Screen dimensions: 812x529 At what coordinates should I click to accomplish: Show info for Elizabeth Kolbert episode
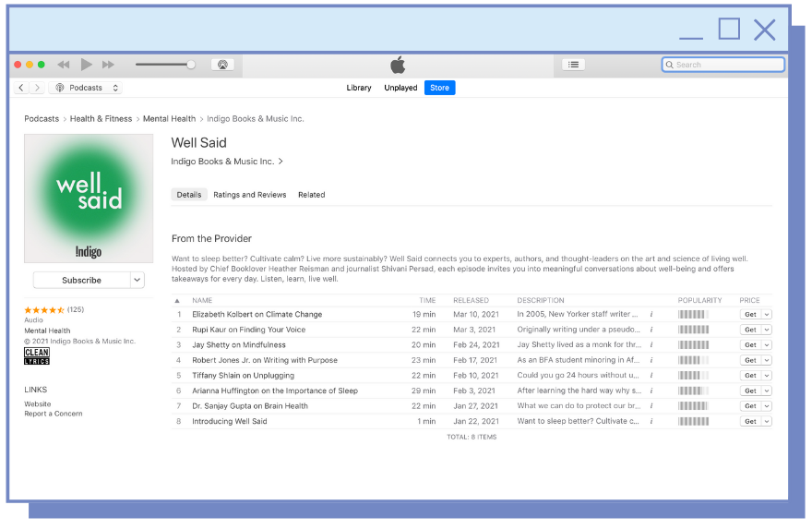(x=651, y=315)
